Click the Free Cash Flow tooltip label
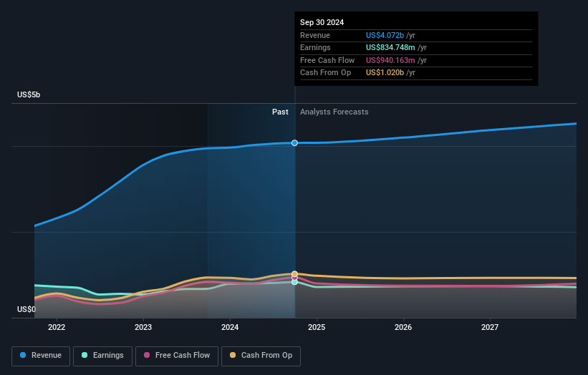The width and height of the screenshot is (588, 375). pos(327,60)
